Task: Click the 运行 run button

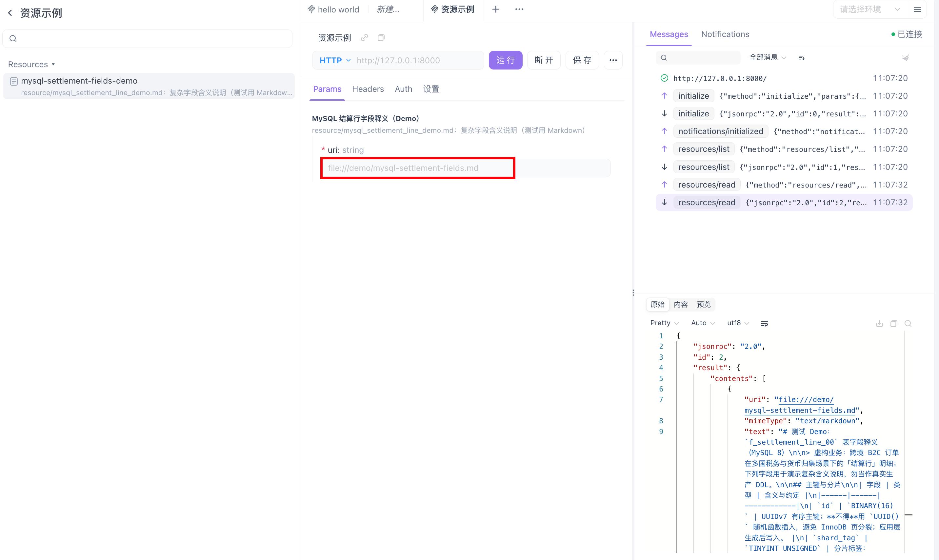Action: 506,60
